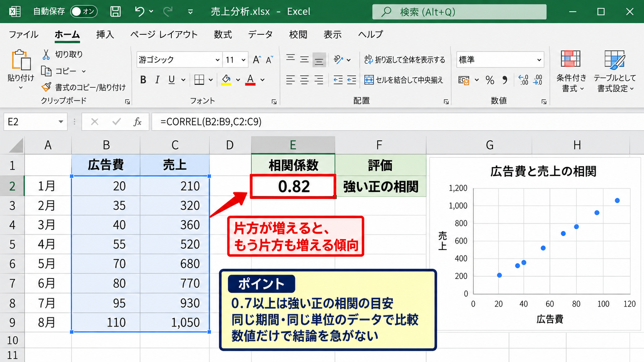Expand Conditional Formatting (条件付き書式) menu
This screenshot has height=362, width=644.
[571, 72]
